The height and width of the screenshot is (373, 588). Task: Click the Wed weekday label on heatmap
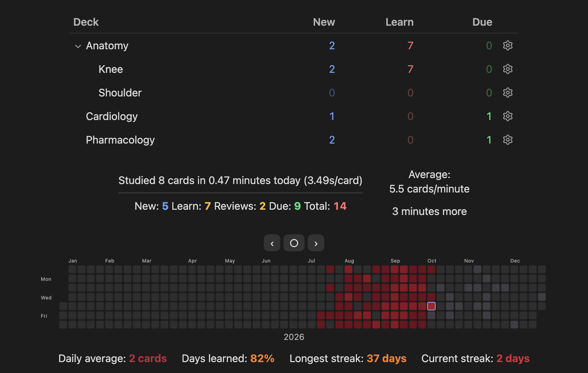[x=46, y=298]
